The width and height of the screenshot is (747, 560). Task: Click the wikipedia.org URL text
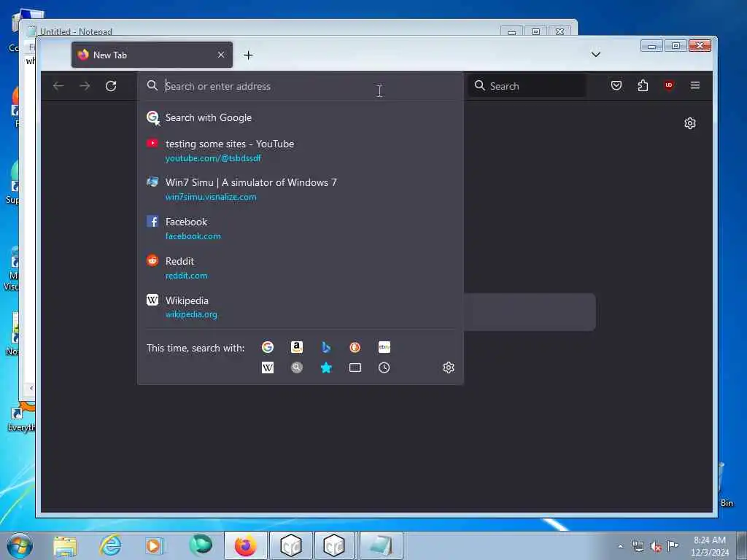pos(191,314)
